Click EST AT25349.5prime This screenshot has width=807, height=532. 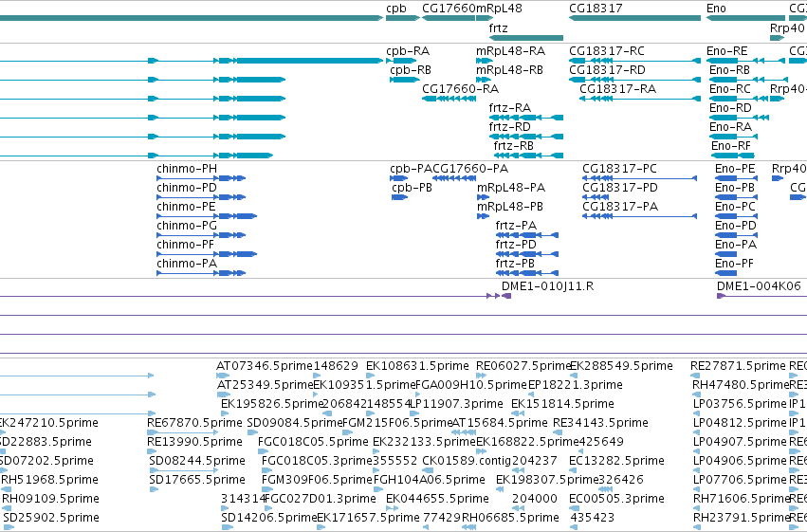click(224, 394)
